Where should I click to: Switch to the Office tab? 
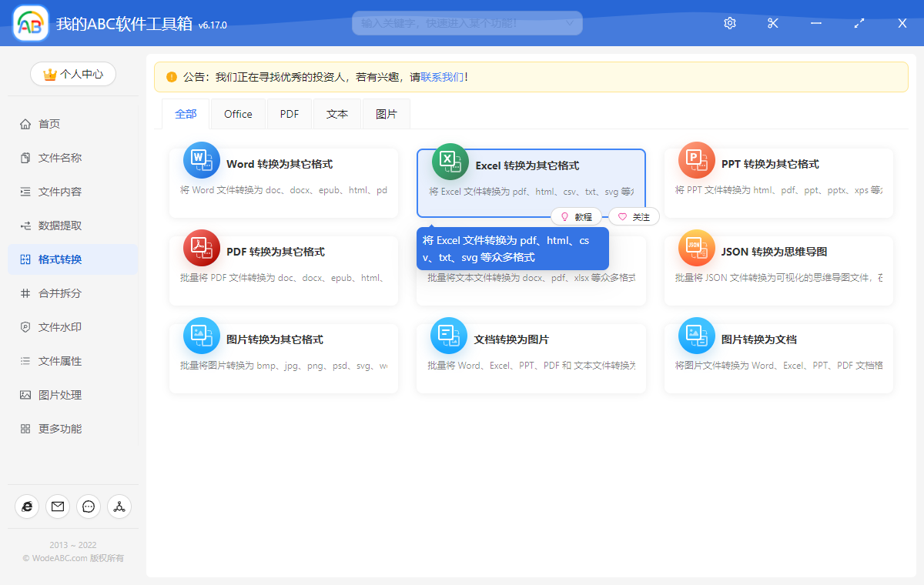pyautogui.click(x=238, y=113)
